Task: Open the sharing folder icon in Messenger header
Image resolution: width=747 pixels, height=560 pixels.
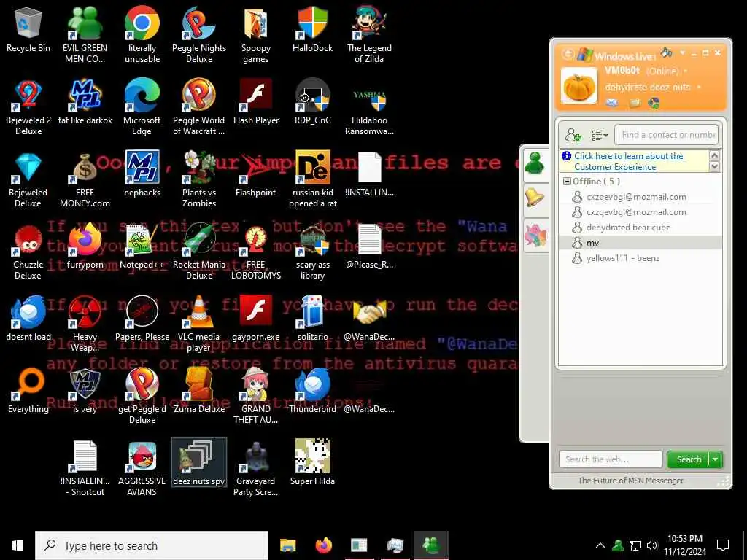Action: point(635,102)
